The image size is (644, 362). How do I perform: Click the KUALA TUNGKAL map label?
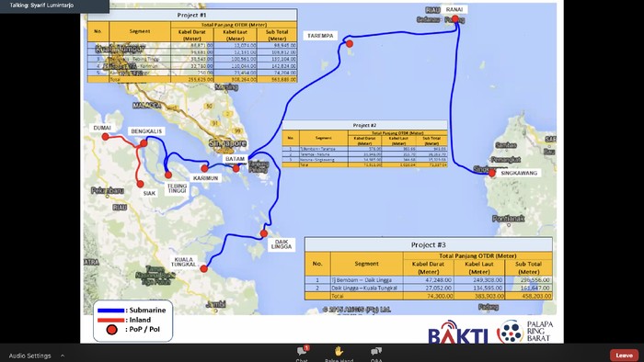click(x=184, y=262)
